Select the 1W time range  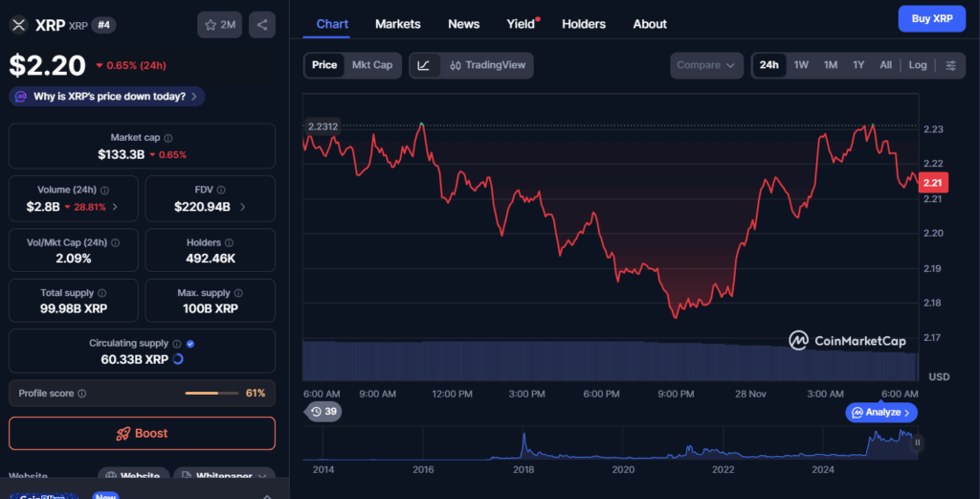[801, 65]
